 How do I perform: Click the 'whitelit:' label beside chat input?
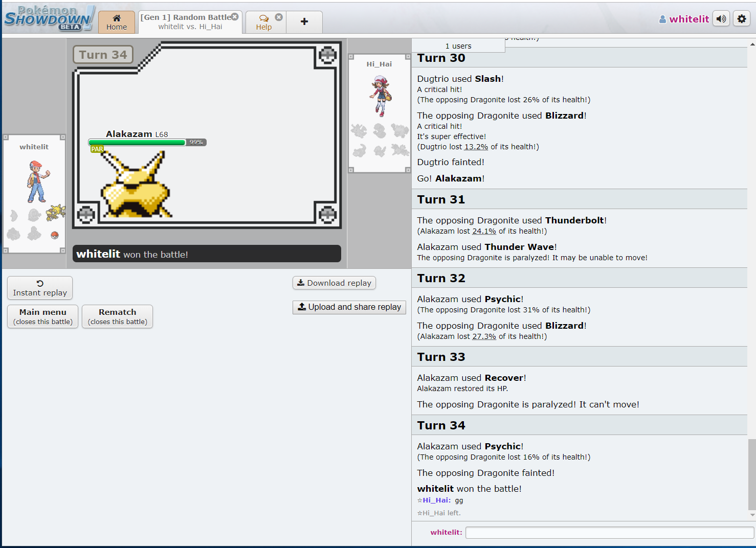[x=446, y=532]
